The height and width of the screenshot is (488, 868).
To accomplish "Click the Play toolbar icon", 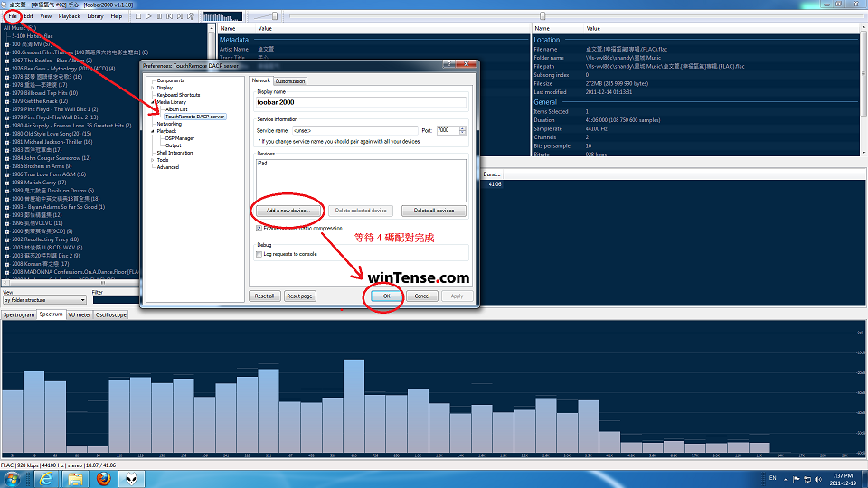I will coord(148,16).
